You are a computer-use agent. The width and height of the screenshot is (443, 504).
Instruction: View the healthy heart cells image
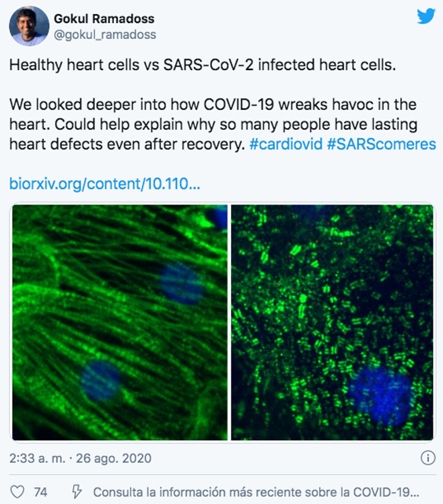coord(120,322)
